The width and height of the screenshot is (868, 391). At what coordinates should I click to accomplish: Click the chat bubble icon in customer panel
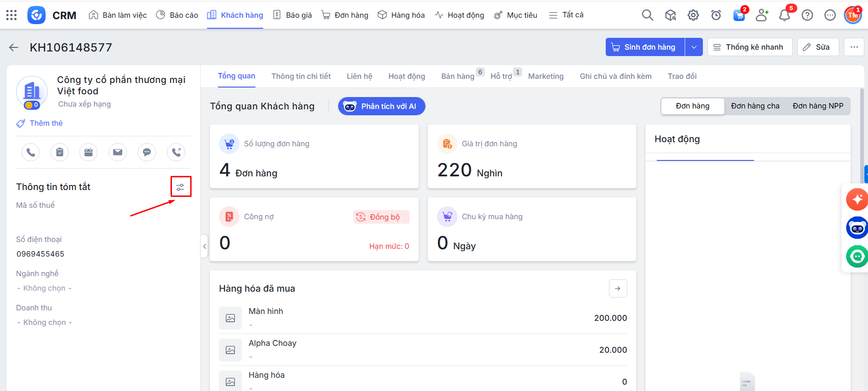(x=147, y=152)
